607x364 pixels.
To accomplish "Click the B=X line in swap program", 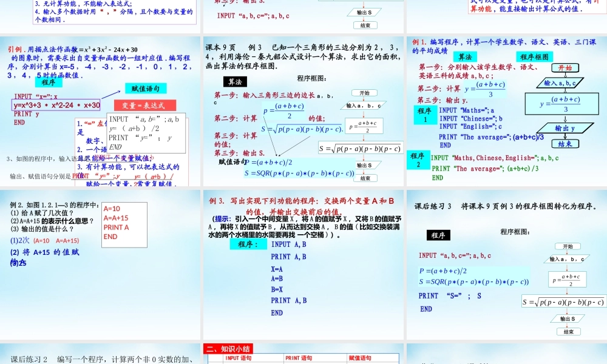I will click(x=277, y=289).
